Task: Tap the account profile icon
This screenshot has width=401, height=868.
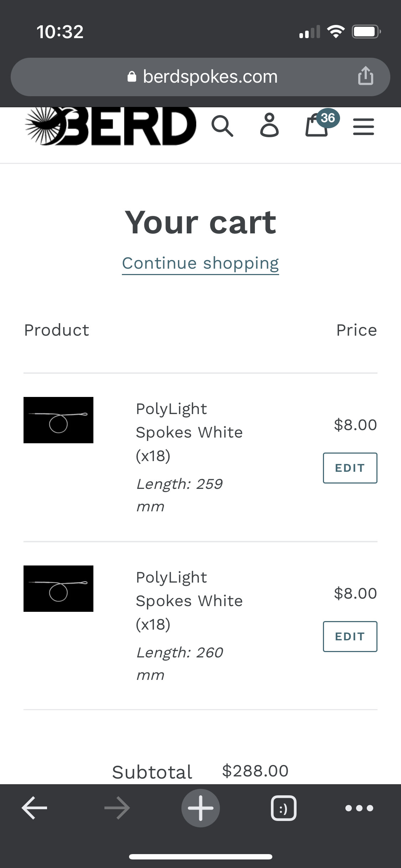Action: coord(269,125)
